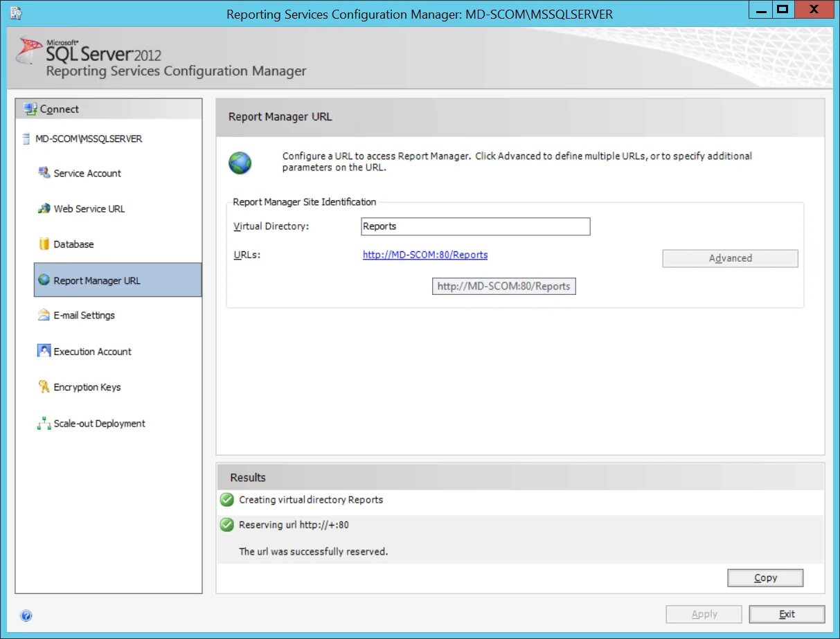Open help via blue question mark icon
Viewport: 840px width, 639px height.
pos(26,615)
